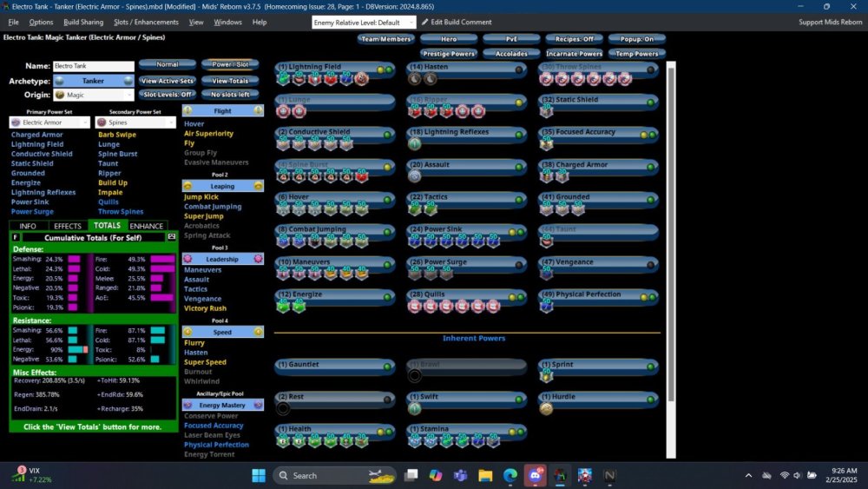Select the lone enhancement in Lightning Reflexes
This screenshot has width=868, height=489.
tap(415, 143)
